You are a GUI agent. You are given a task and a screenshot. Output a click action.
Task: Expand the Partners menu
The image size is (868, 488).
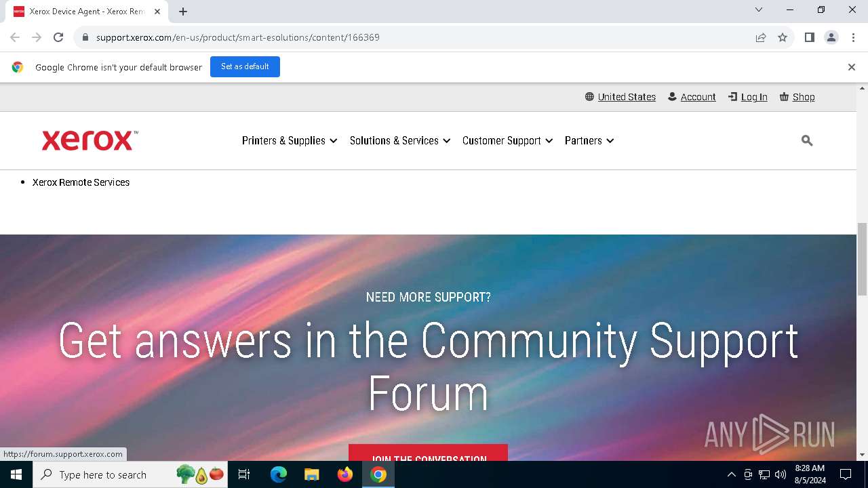coord(589,140)
